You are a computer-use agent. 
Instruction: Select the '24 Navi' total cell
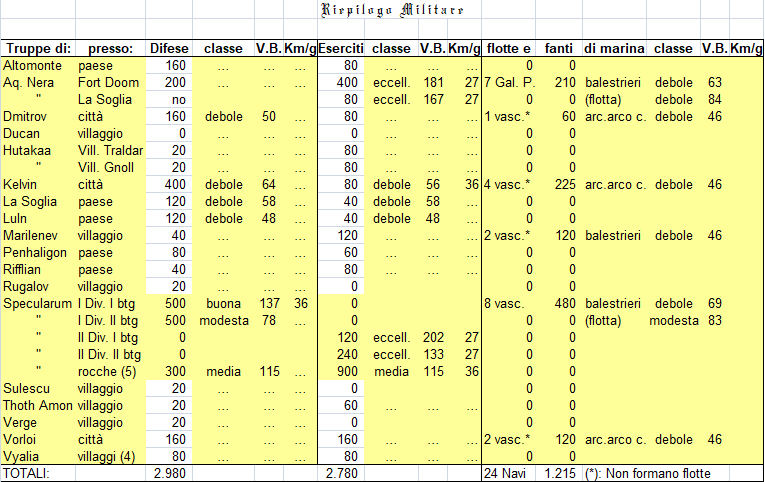(x=505, y=473)
